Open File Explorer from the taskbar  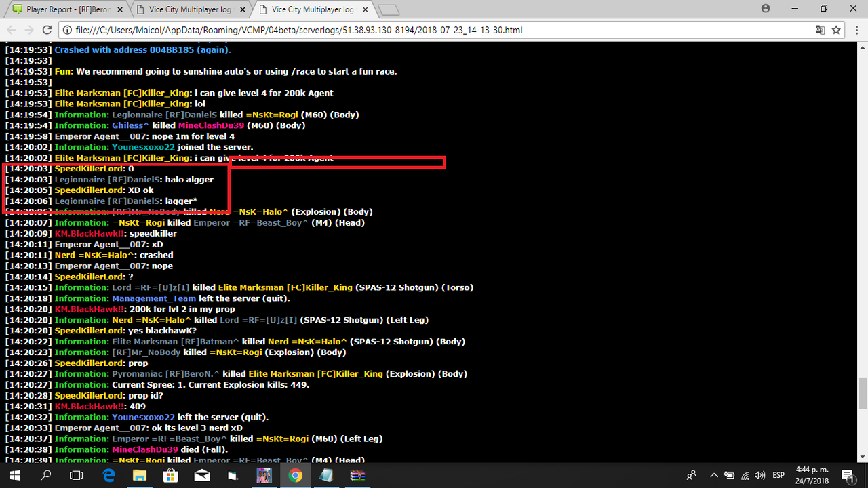(139, 476)
